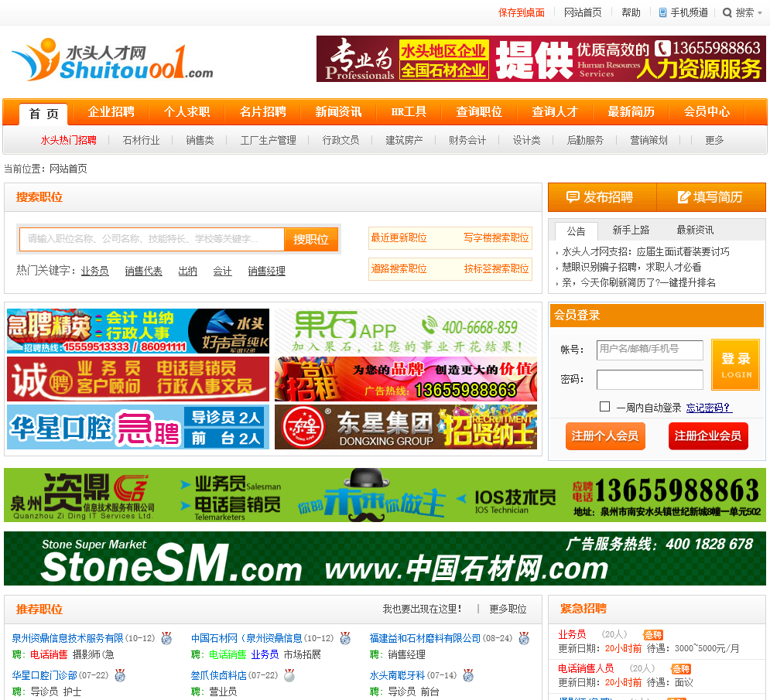Select 水头热门招聘 sub-category

click(68, 141)
